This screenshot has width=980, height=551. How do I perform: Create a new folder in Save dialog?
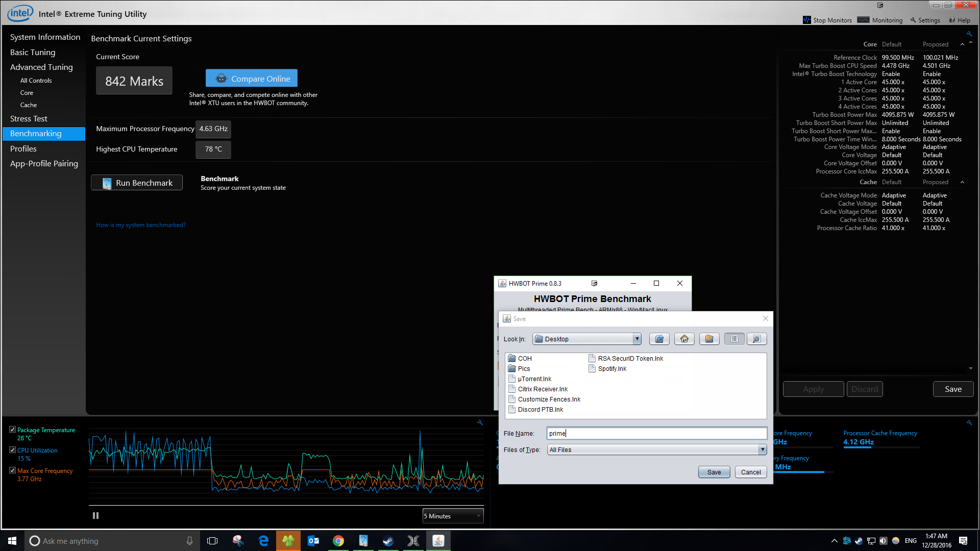pos(709,339)
